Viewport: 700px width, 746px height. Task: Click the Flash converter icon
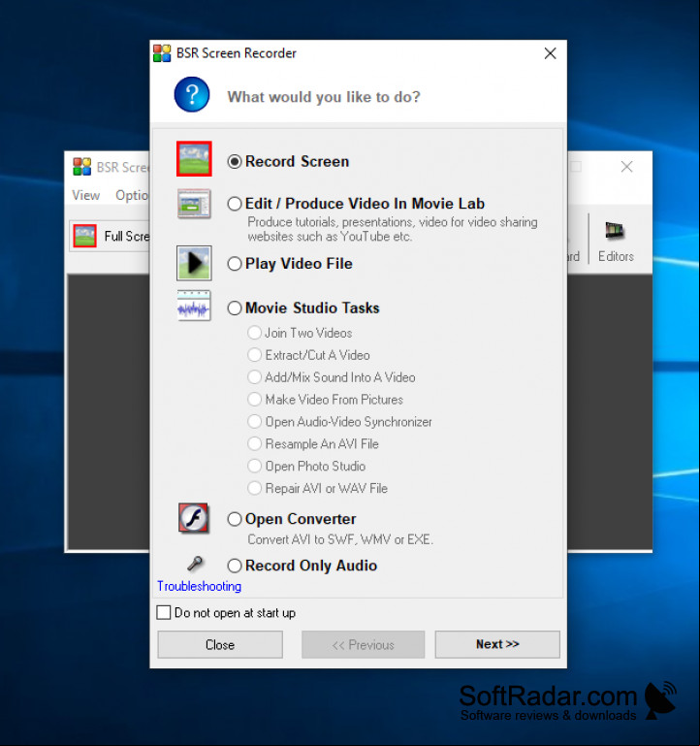click(194, 518)
